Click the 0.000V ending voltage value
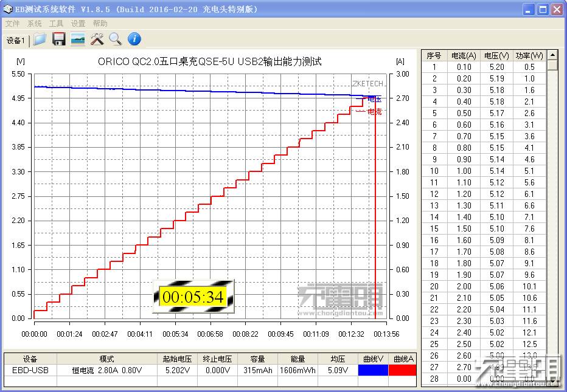 point(217,370)
